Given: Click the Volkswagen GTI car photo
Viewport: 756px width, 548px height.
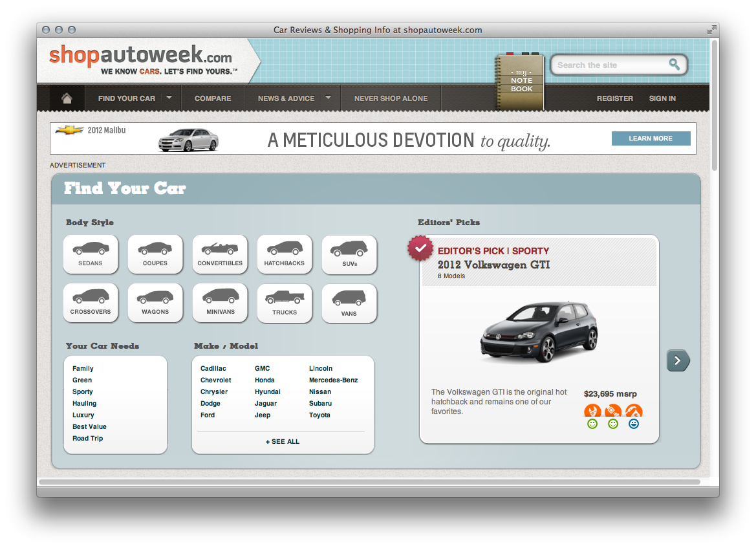Looking at the screenshot, I should pyautogui.click(x=539, y=331).
